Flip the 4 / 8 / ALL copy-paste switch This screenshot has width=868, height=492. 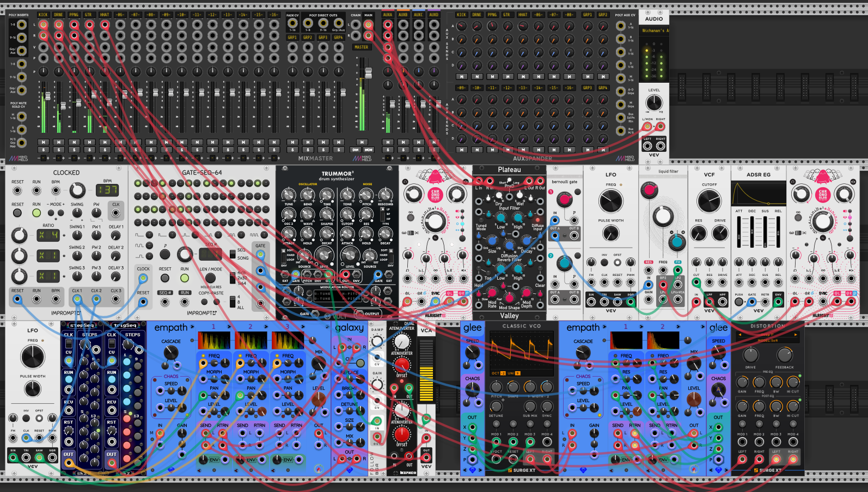tap(233, 302)
